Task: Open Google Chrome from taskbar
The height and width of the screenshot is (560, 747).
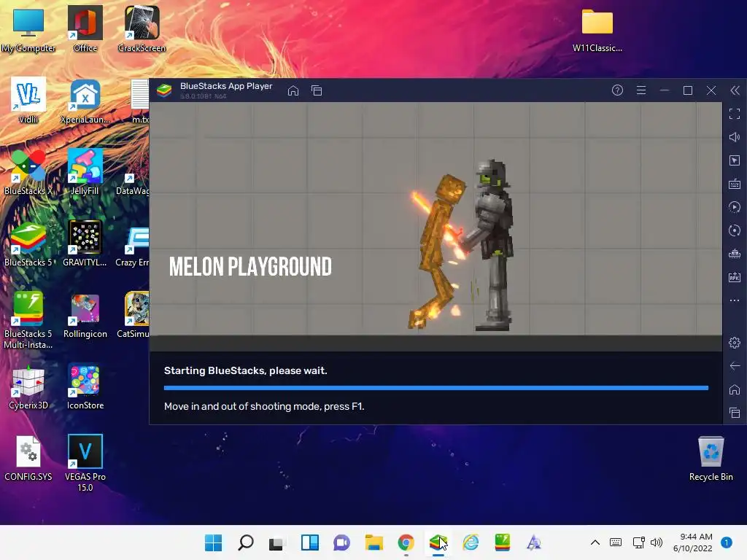Action: (406, 542)
